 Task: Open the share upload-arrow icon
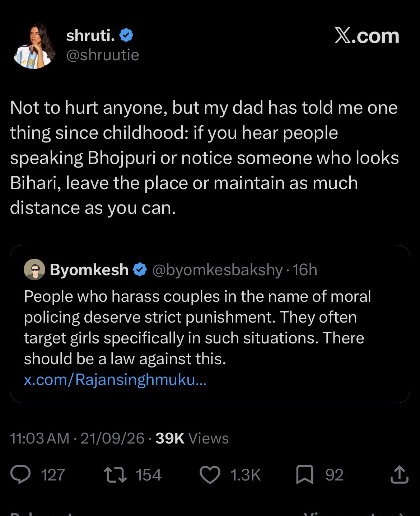[x=399, y=474]
